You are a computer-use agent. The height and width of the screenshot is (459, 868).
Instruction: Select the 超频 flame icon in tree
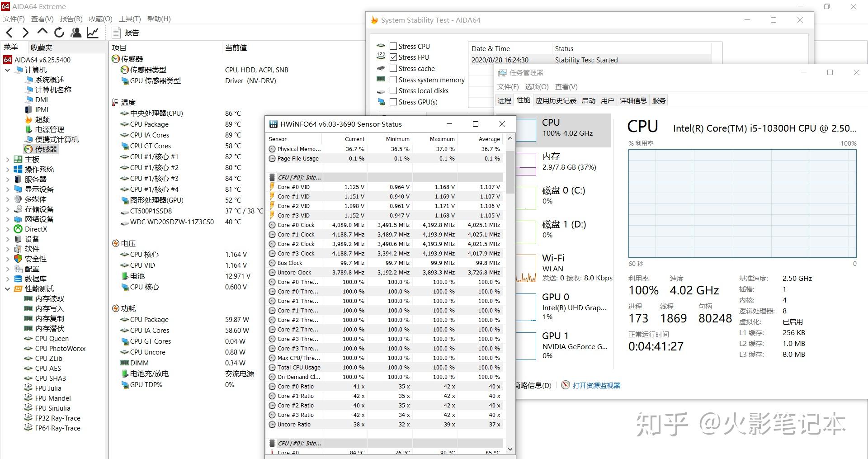(x=28, y=119)
